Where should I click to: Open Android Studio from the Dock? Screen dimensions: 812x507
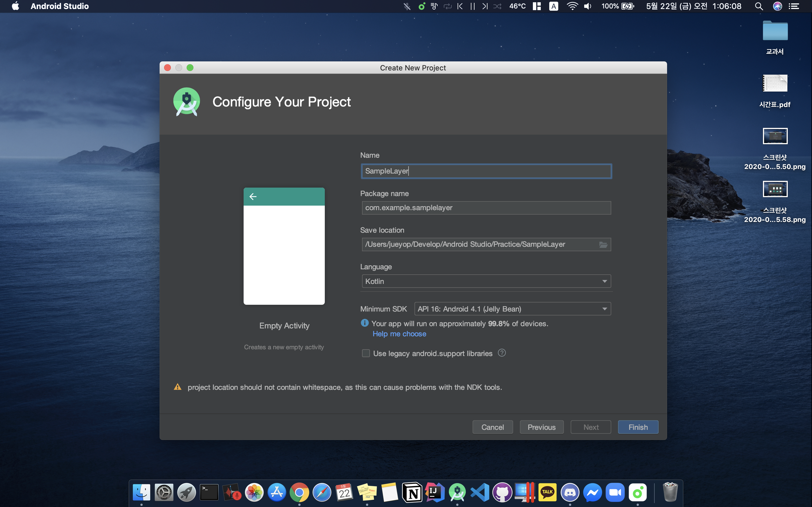[457, 492]
